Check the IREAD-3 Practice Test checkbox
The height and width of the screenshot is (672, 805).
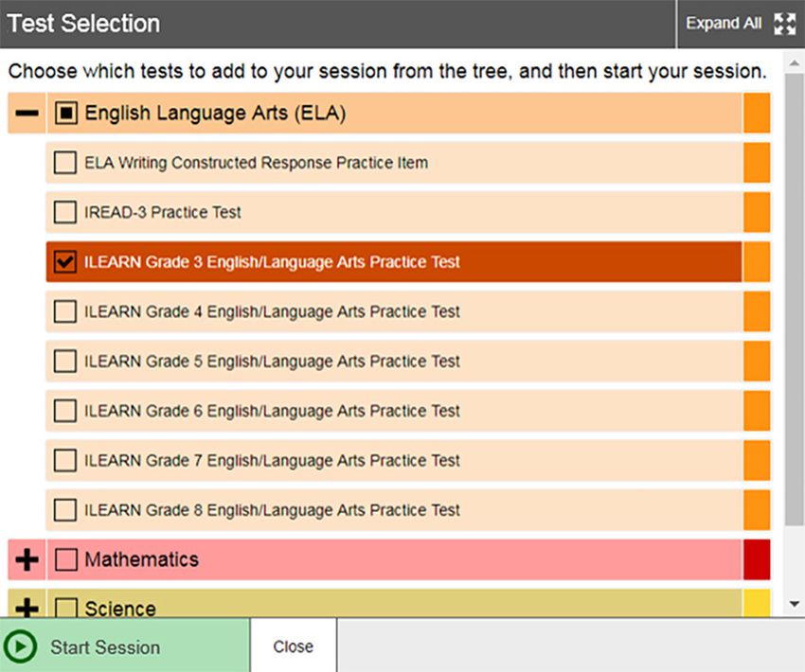[x=65, y=212]
